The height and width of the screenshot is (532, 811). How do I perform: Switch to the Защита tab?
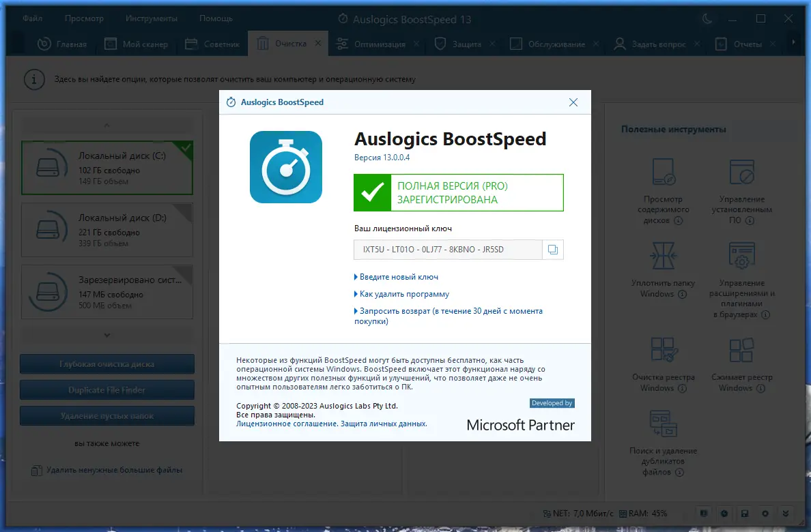tap(458, 44)
